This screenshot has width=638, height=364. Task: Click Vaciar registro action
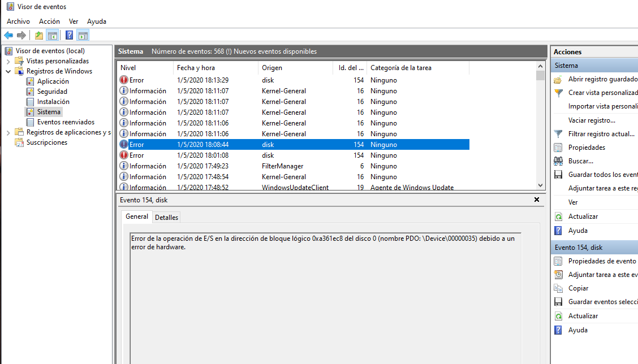pos(592,120)
